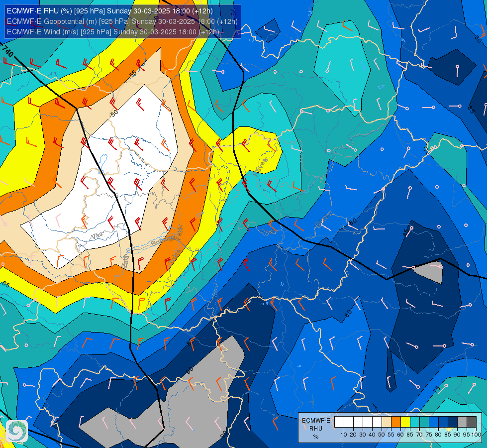The image size is (487, 448).
Task: Select the yellow 60–65 legend swatch
Action: pos(405,422)
